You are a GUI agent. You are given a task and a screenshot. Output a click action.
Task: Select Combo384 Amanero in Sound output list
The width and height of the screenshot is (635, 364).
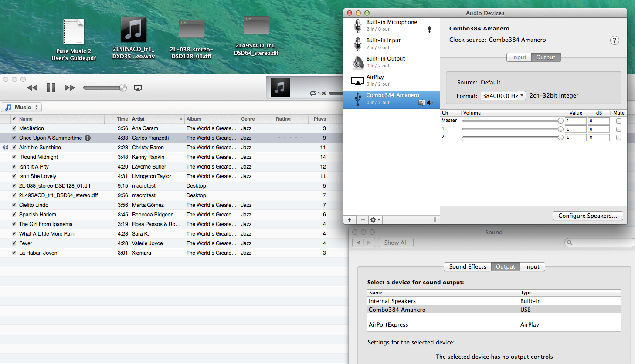click(494, 310)
